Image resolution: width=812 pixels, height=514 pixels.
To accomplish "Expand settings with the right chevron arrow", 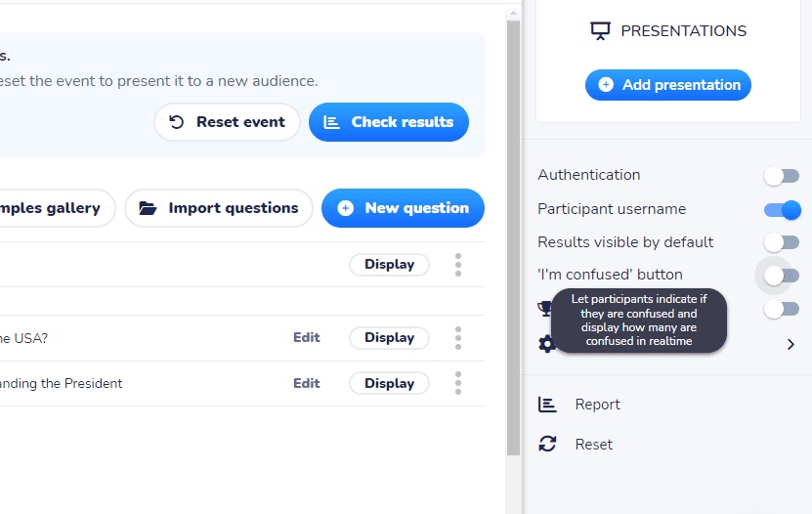I will [791, 344].
